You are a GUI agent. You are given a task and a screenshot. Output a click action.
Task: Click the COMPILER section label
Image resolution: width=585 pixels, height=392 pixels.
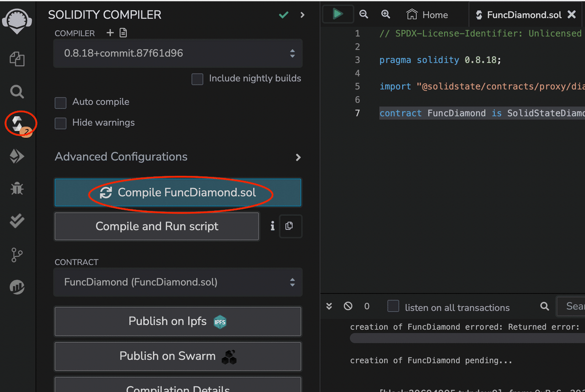click(75, 33)
